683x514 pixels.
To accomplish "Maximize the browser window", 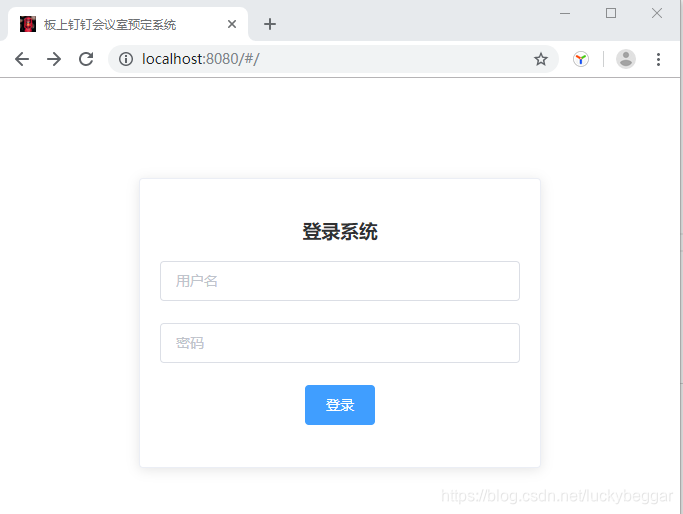I will coord(611,14).
